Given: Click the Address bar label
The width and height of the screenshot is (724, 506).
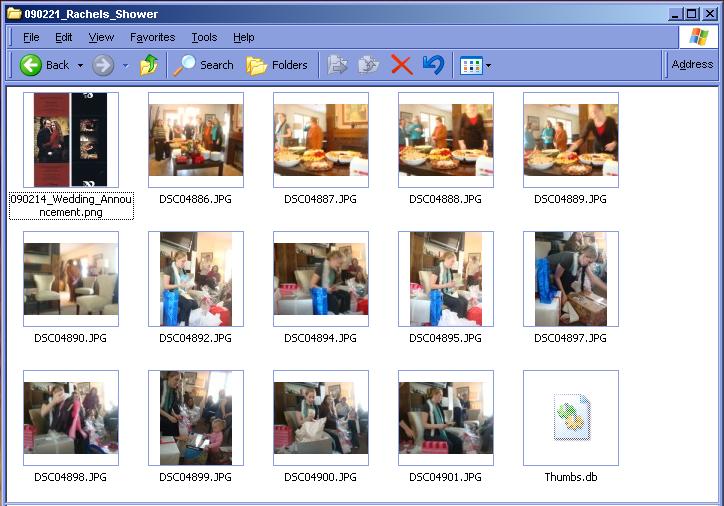Looking at the screenshot, I should [x=692, y=64].
